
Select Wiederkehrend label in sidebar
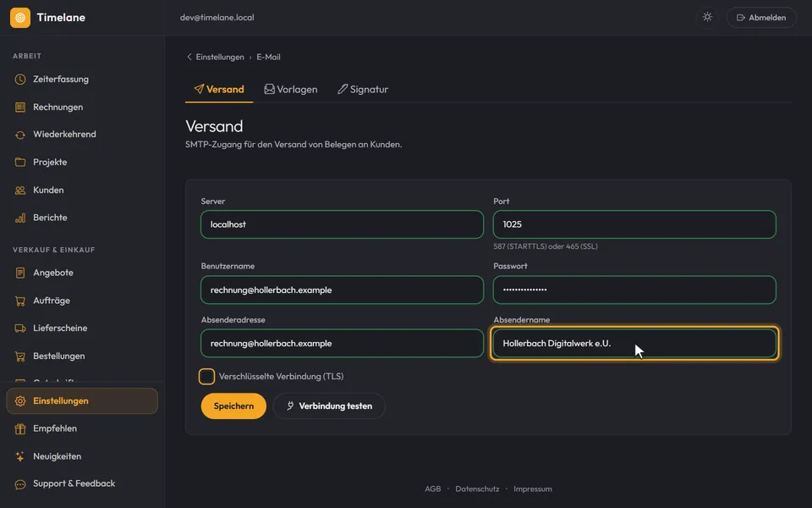65,135
